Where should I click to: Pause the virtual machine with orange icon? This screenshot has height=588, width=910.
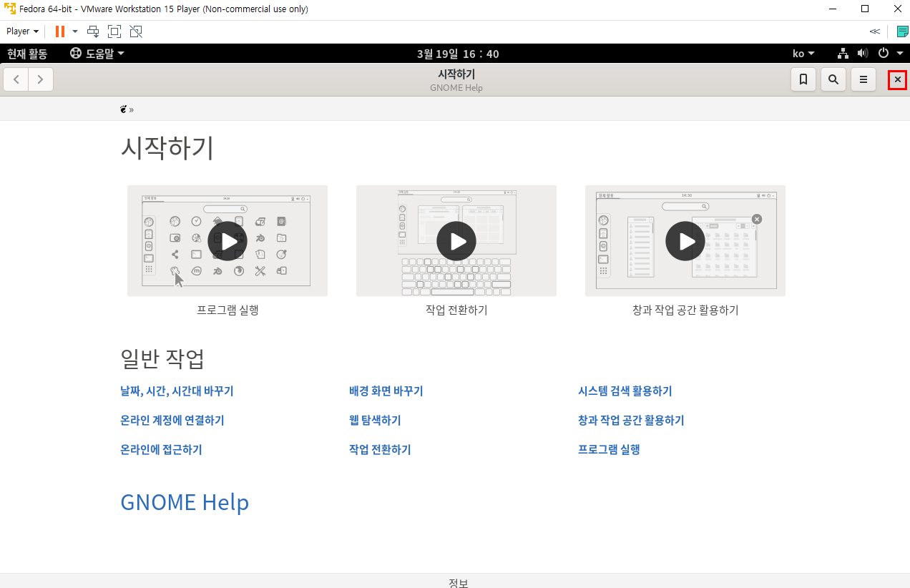tap(60, 31)
